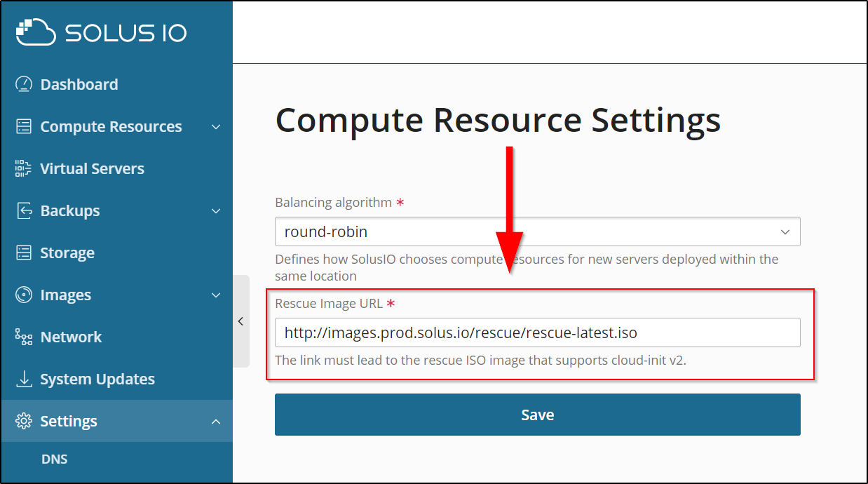Expand the Images submenu chevron
Viewport: 868px width, 484px height.
216,295
